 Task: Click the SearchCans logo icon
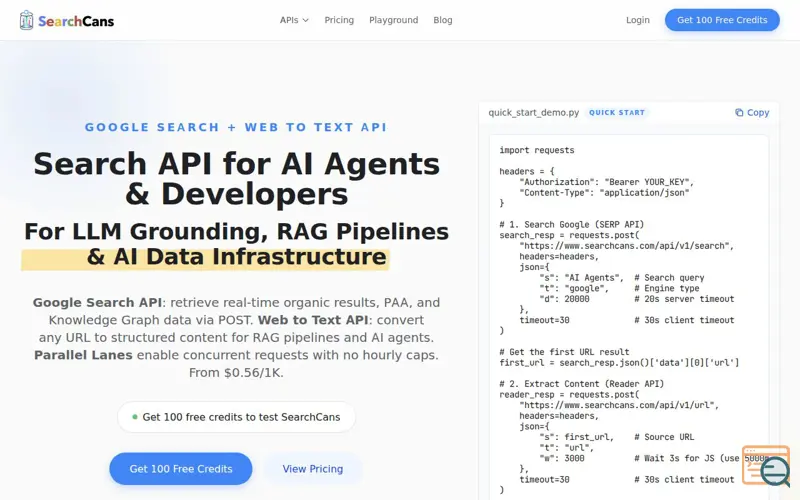click(27, 20)
